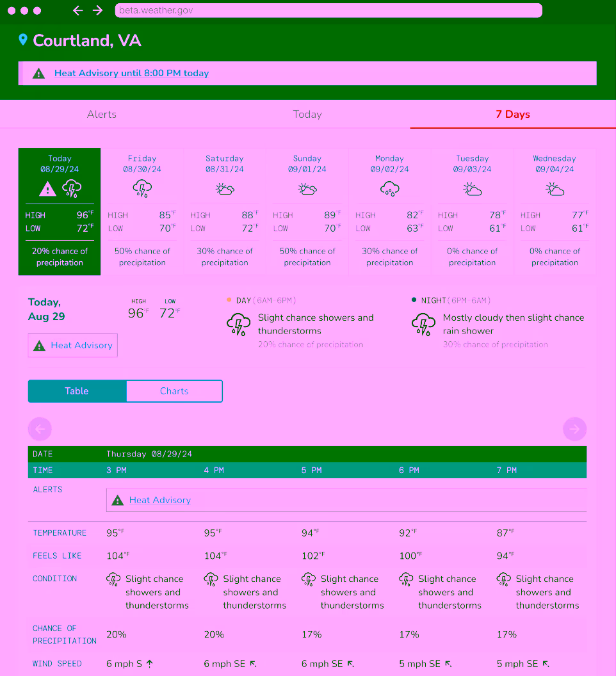Switch to the Charts view

(x=174, y=391)
